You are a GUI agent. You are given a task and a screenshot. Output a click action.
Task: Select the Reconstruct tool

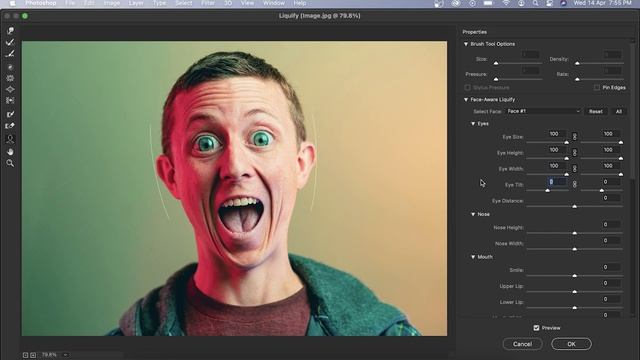coord(10,42)
